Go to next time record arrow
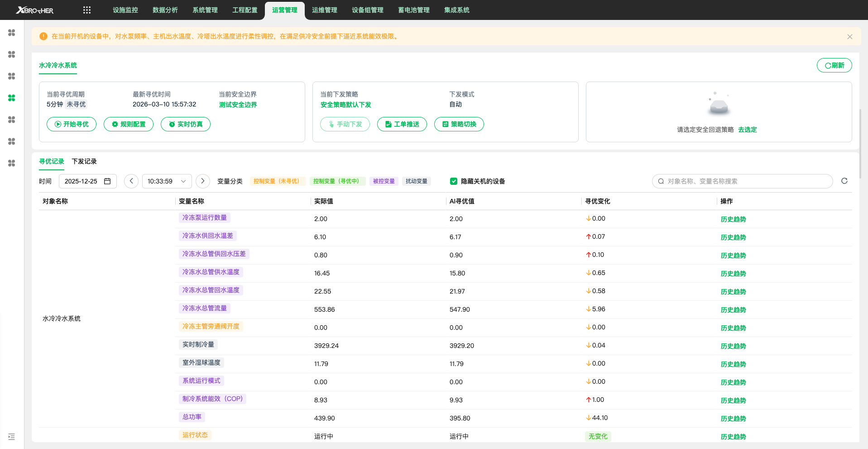The image size is (868, 449). click(x=203, y=181)
